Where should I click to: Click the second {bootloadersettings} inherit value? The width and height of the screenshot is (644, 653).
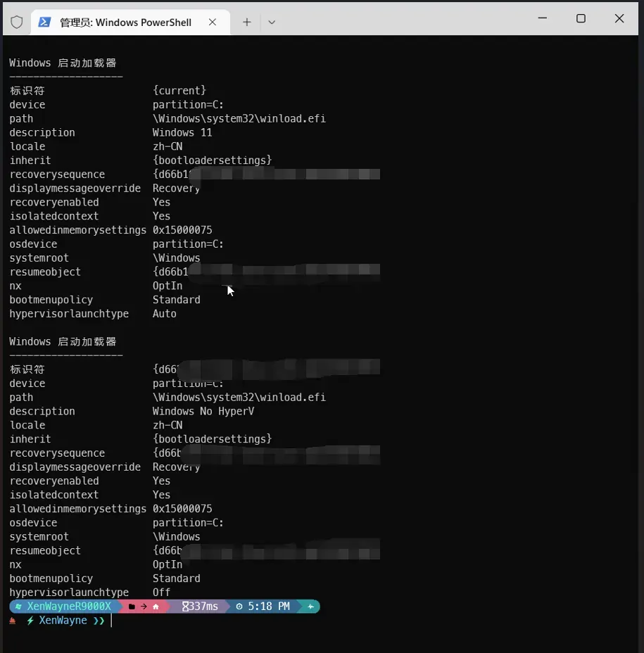212,439
